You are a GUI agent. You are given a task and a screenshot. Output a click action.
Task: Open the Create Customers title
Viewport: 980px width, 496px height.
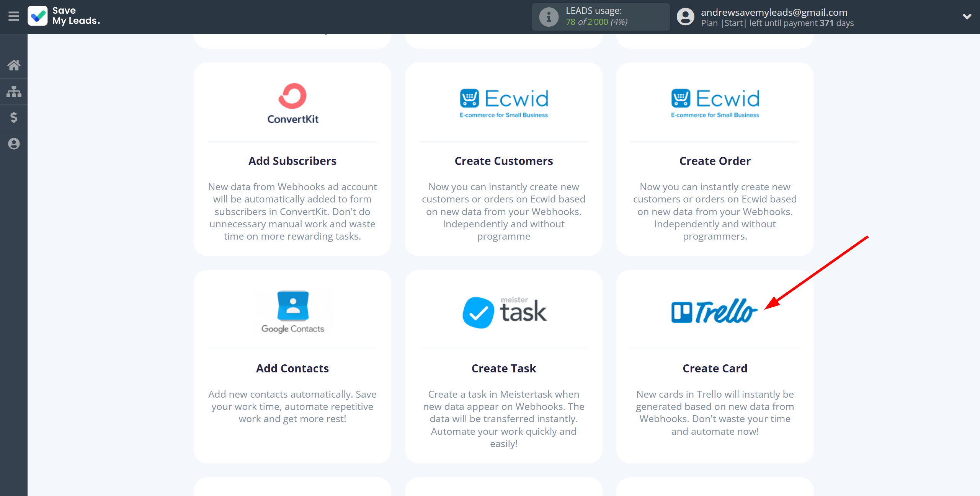click(504, 161)
